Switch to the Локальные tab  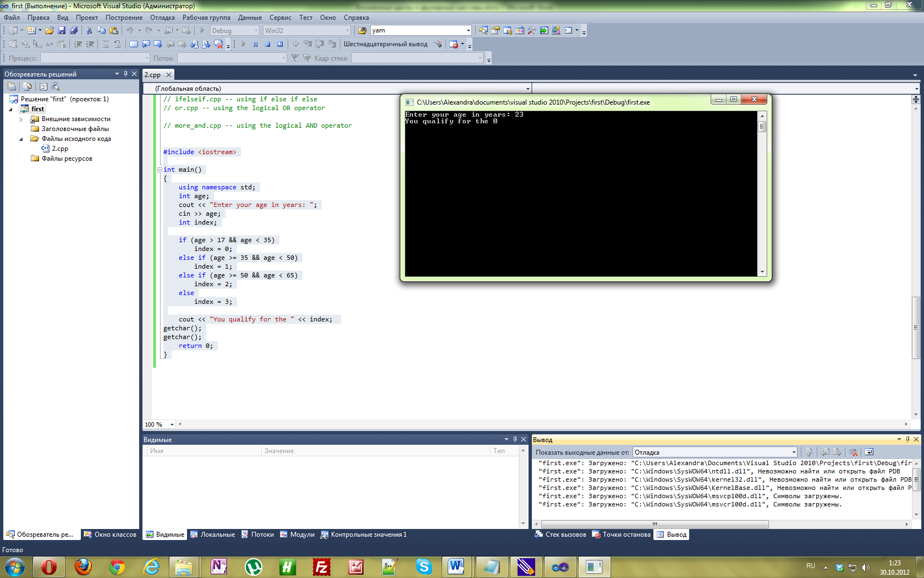click(212, 535)
